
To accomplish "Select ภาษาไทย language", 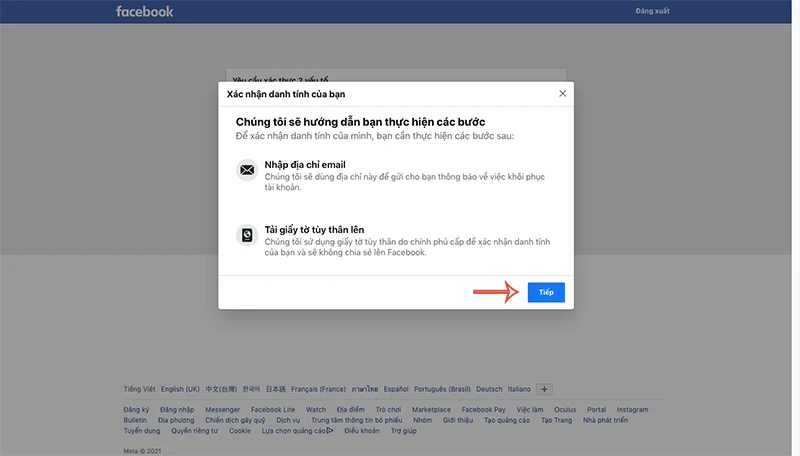I will click(365, 389).
